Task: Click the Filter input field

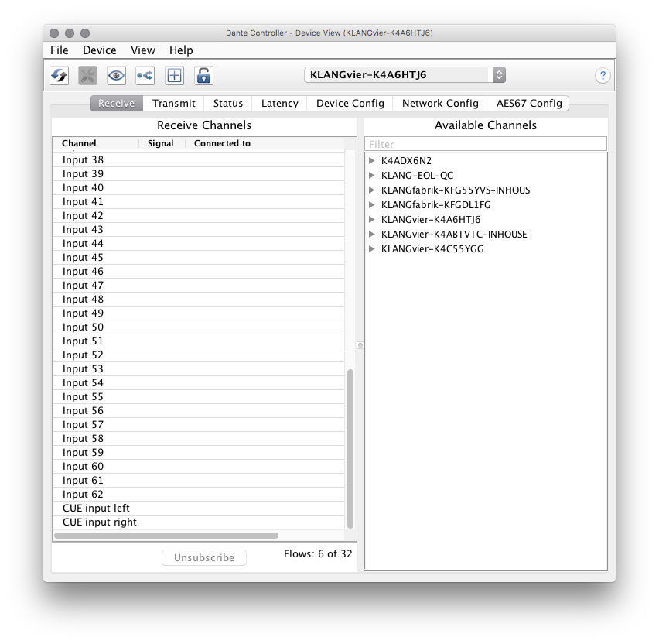Action: click(x=486, y=144)
